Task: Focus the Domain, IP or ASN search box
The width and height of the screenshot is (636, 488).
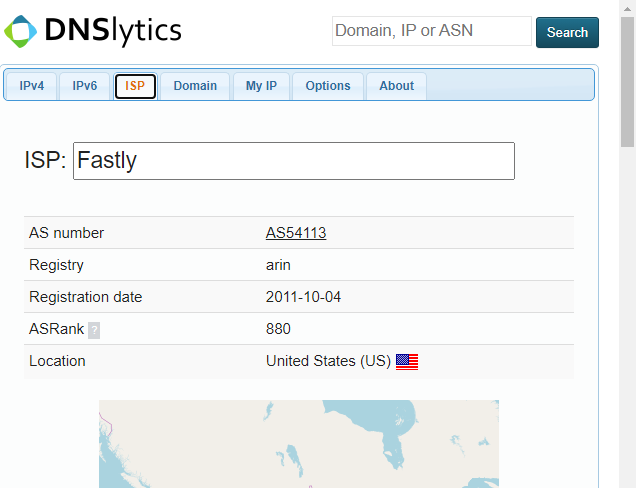Action: click(431, 31)
